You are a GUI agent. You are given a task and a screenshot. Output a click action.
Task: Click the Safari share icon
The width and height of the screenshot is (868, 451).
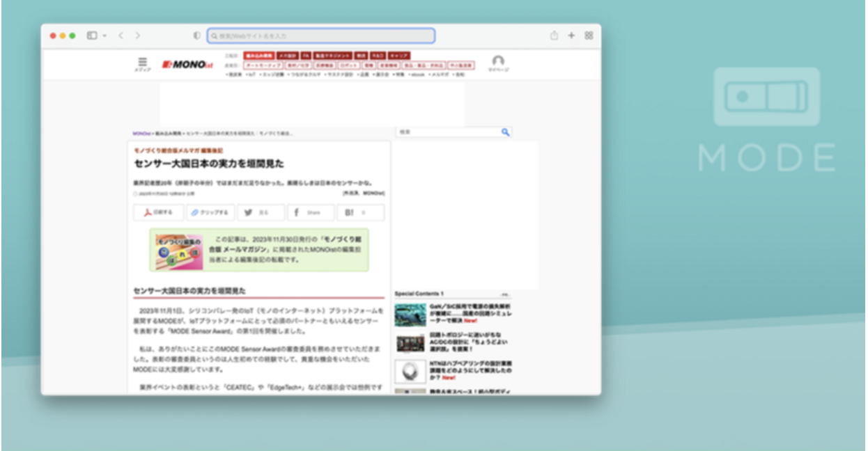coord(554,35)
